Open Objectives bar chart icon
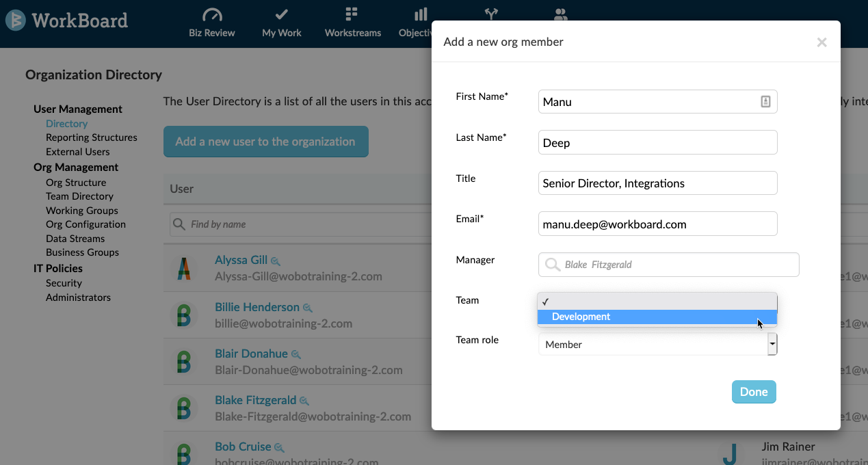Viewport: 868px width, 465px height. 421,14
